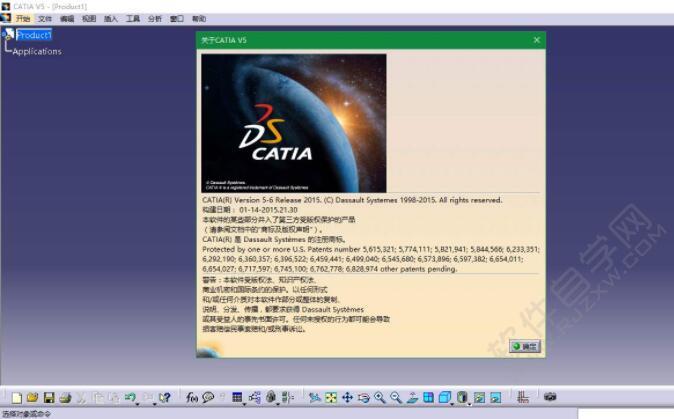Expand the Shading view mode arrow
The width and height of the screenshot is (674, 419).
coord(469,404)
